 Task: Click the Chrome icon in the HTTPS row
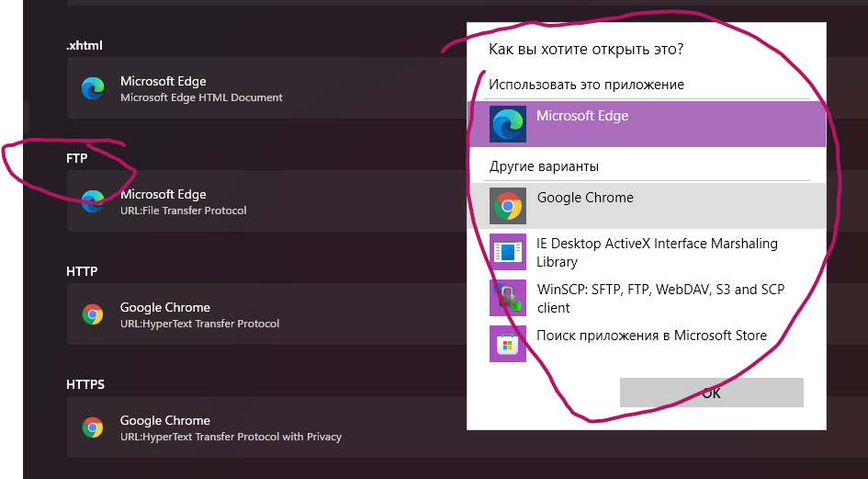pos(93,428)
